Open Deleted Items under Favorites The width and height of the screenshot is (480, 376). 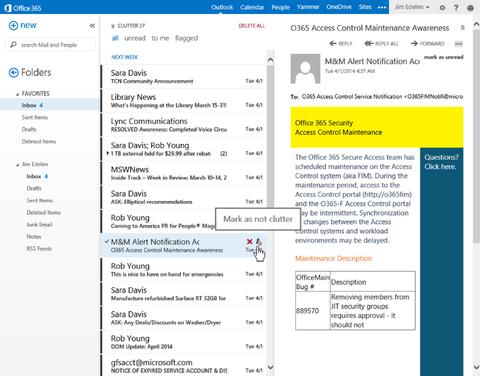39,141
